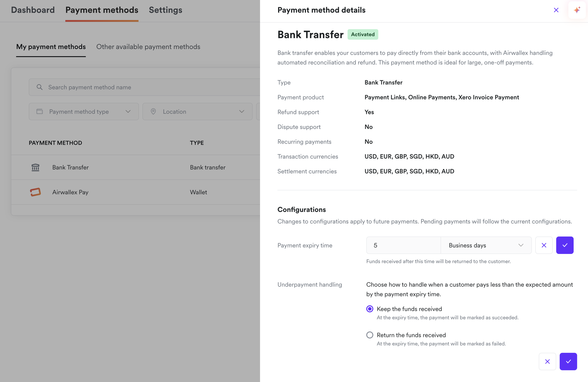This screenshot has width=588, height=382.
Task: Click the Airwallex Pay wallet icon
Action: 35,192
